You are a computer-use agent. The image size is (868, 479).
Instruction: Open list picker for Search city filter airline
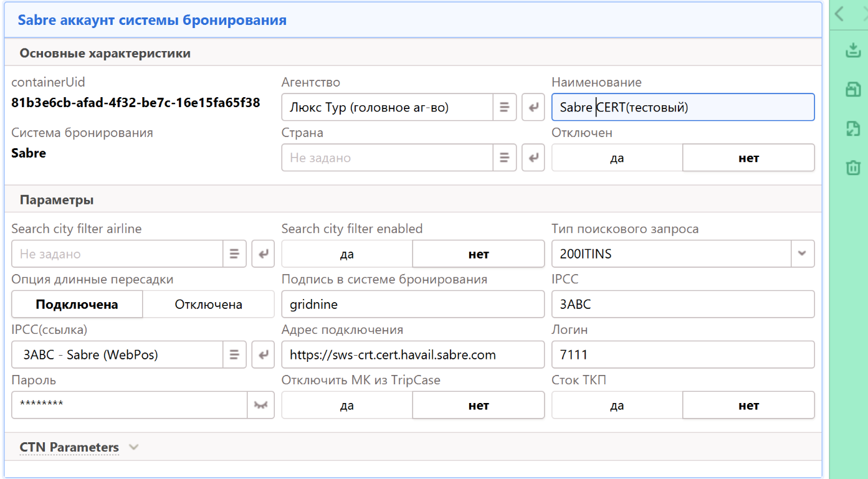(x=234, y=254)
